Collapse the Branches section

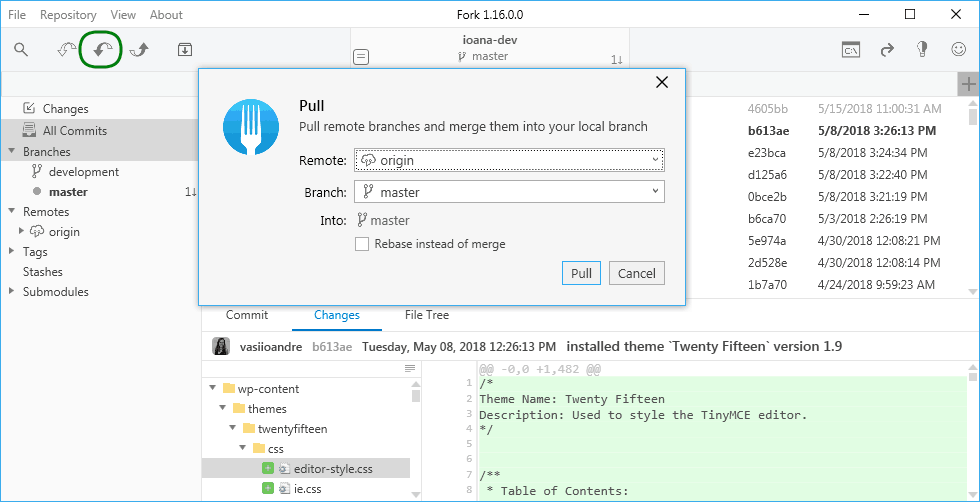(x=11, y=151)
